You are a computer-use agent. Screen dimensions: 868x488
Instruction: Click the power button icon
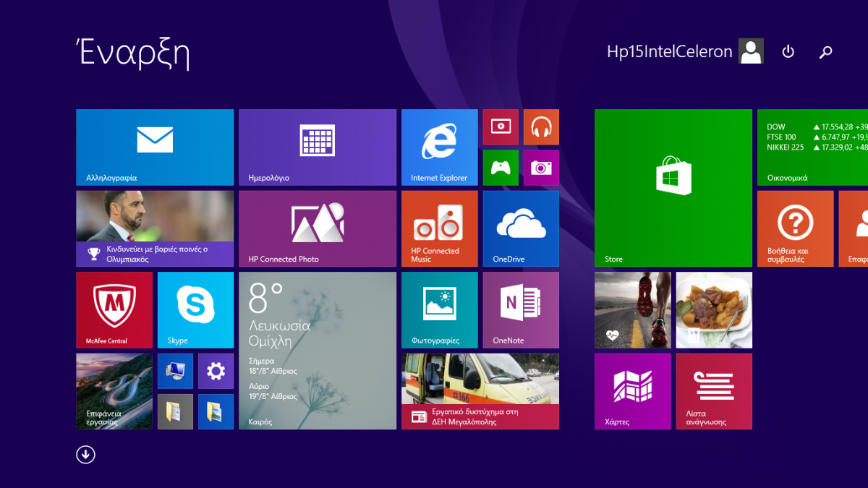788,51
